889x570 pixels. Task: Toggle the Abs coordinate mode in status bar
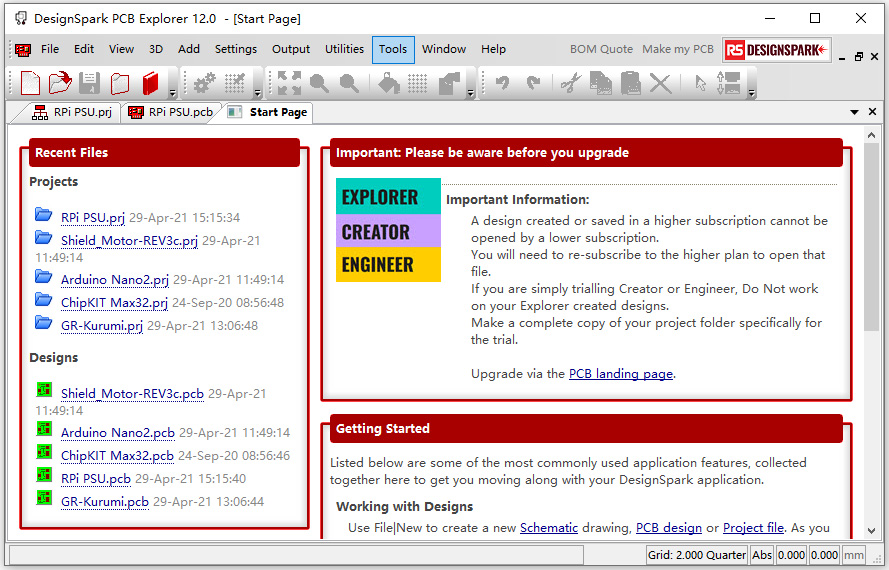pyautogui.click(x=762, y=555)
